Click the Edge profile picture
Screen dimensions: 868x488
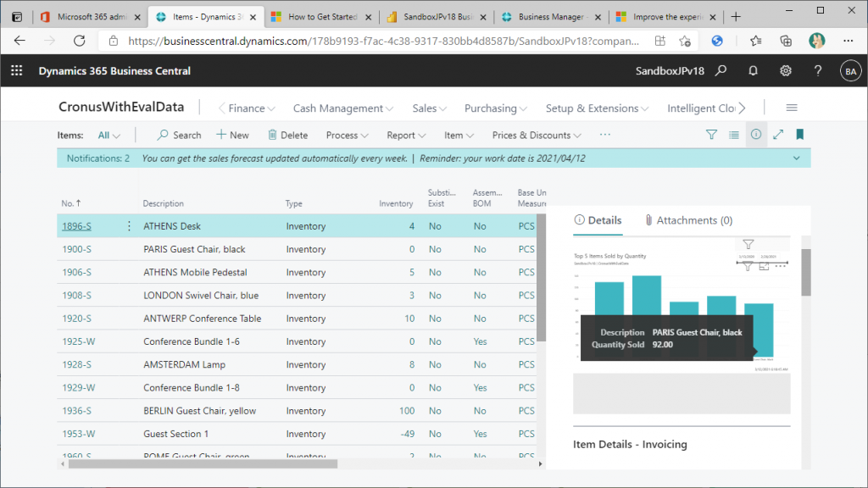[x=816, y=41]
